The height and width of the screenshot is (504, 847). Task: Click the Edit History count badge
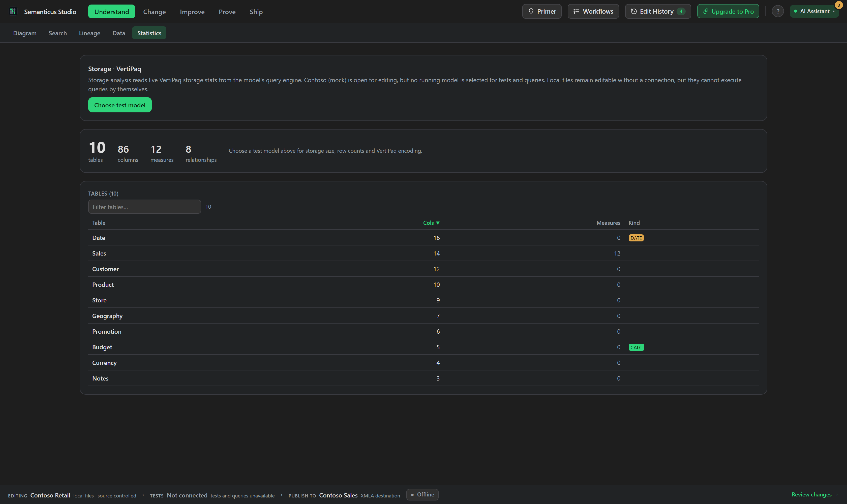click(681, 11)
